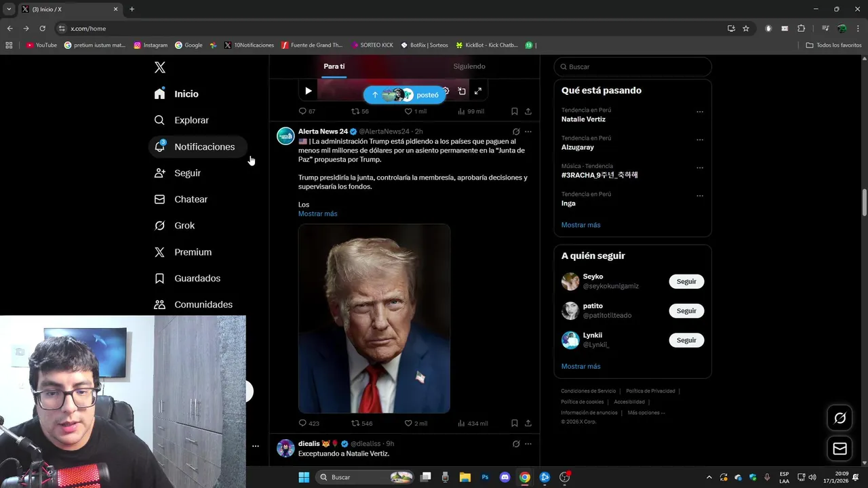Open more options on Alerta News post
Image resolution: width=868 pixels, height=488 pixels.
pyautogui.click(x=528, y=131)
